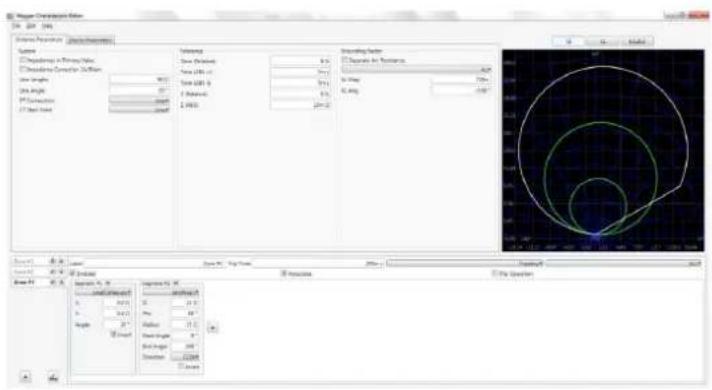Click the Z absolute tolerance field

tap(300, 105)
